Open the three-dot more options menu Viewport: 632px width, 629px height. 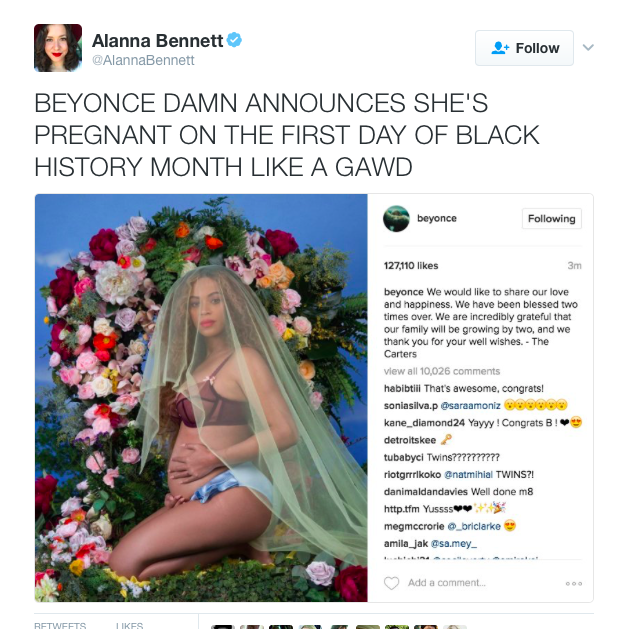[574, 583]
